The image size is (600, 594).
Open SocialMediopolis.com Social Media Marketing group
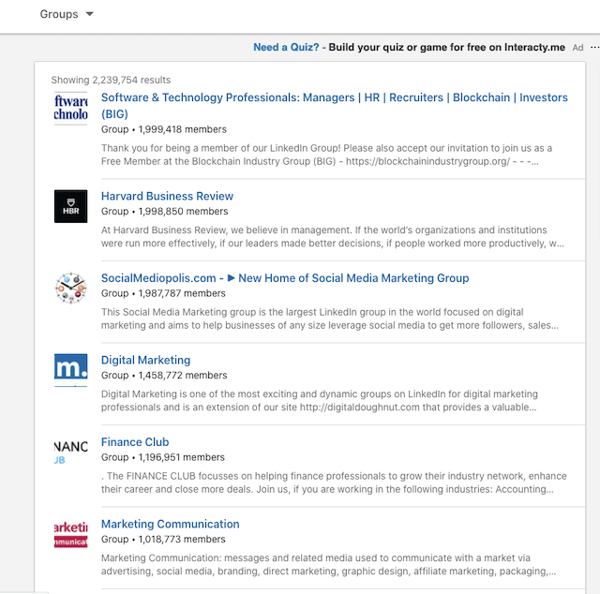285,278
